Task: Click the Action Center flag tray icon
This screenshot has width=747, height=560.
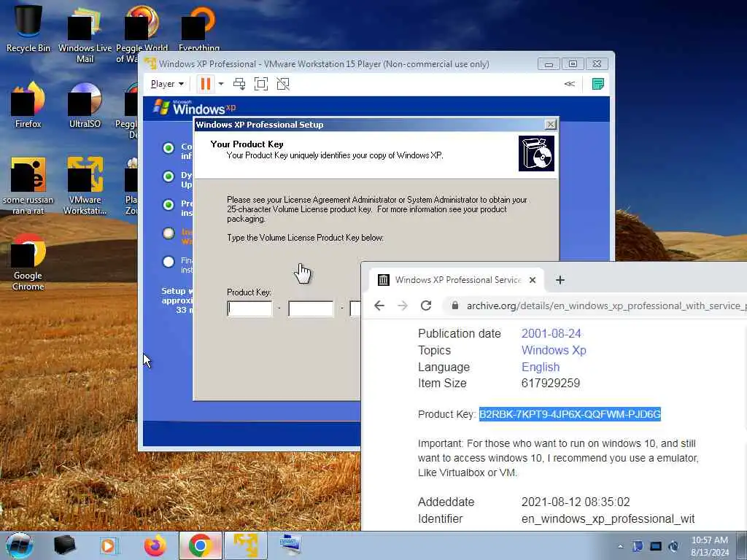Action: click(x=638, y=546)
